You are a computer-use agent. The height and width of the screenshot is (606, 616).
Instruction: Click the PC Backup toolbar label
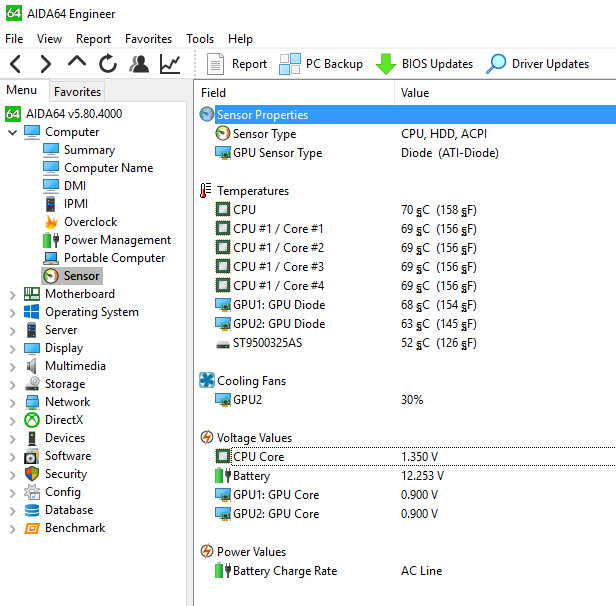point(334,64)
